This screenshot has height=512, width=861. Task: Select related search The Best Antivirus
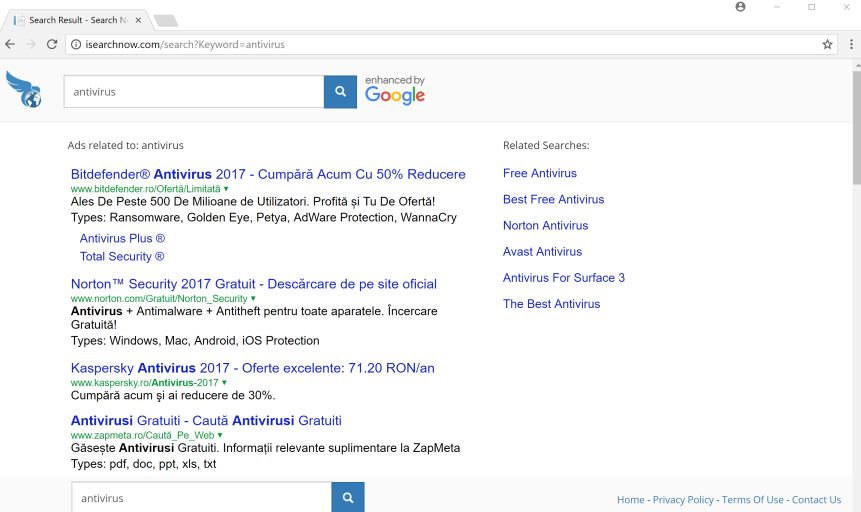pyautogui.click(x=551, y=304)
